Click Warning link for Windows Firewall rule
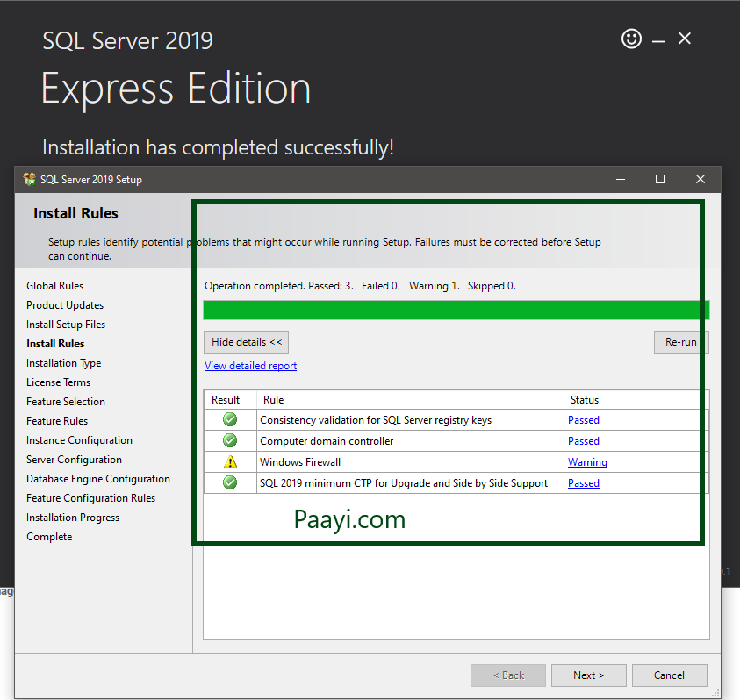 point(586,461)
